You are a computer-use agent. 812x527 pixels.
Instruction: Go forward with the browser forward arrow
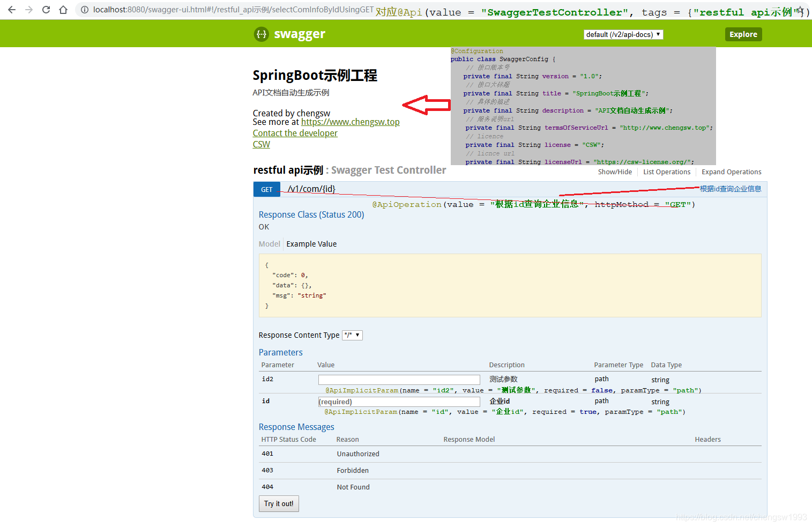pyautogui.click(x=29, y=10)
